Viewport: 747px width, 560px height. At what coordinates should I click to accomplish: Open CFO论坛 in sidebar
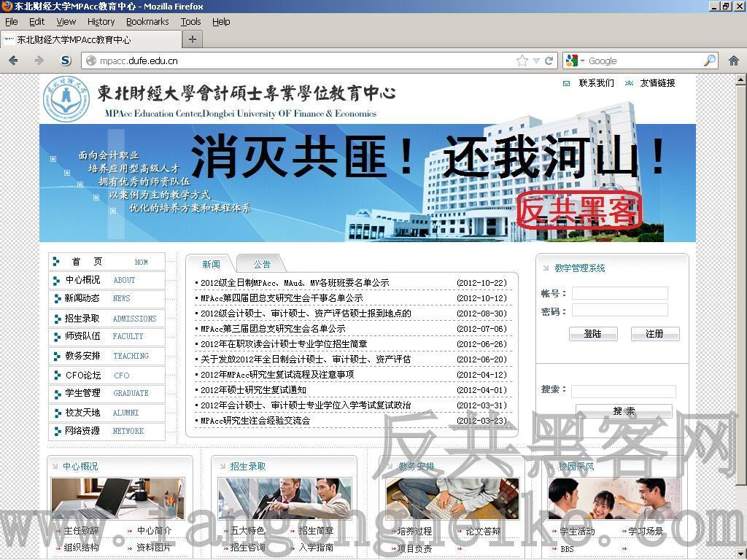pyautogui.click(x=107, y=376)
